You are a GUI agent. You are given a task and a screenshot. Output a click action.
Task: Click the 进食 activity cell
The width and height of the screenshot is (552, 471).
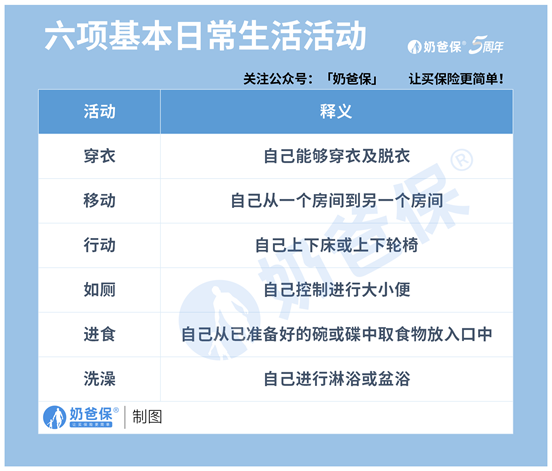pyautogui.click(x=99, y=334)
